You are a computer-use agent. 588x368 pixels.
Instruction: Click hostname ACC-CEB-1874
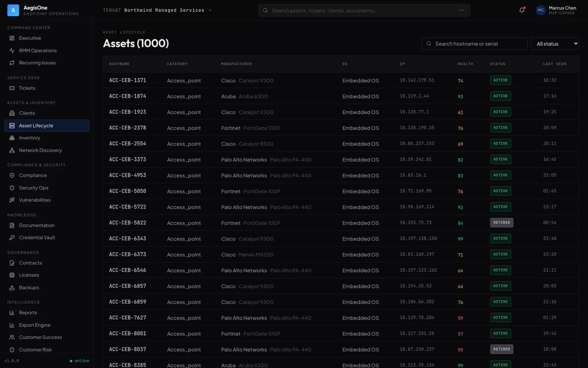128,96
